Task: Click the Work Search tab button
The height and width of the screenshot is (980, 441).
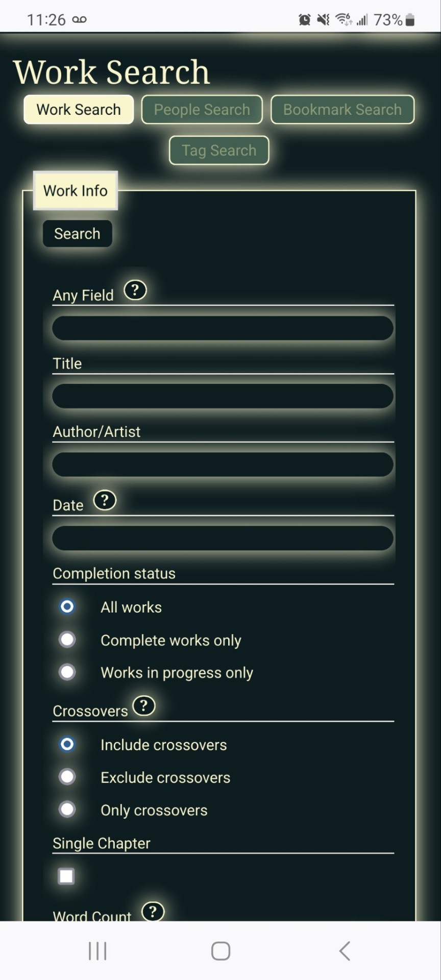Action: pos(79,110)
